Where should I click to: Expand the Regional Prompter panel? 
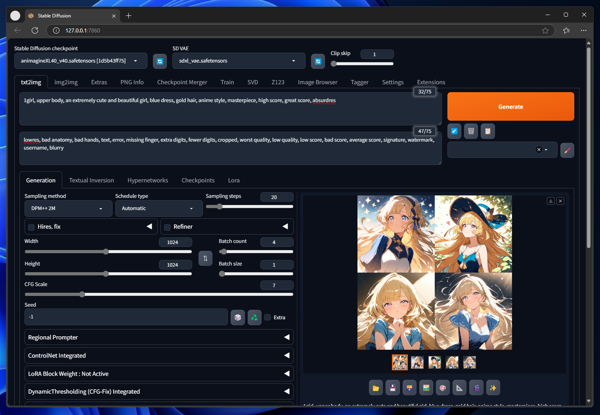point(159,337)
